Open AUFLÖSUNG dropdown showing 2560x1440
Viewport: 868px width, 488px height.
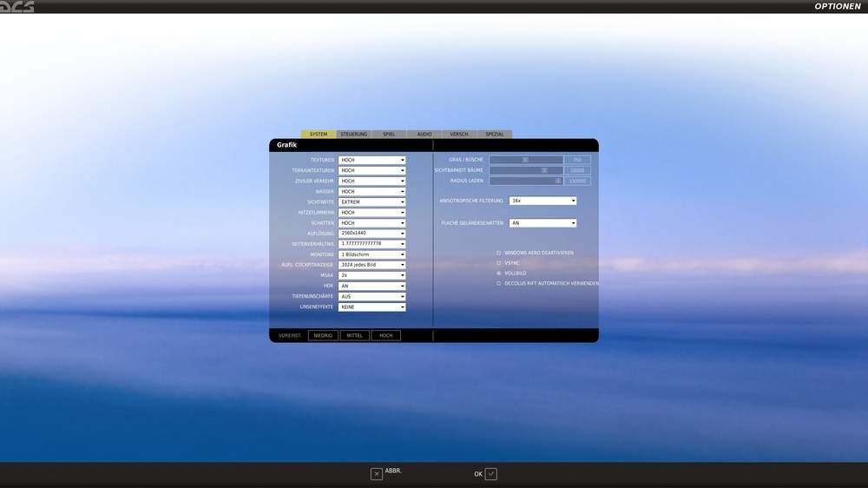[x=372, y=234]
